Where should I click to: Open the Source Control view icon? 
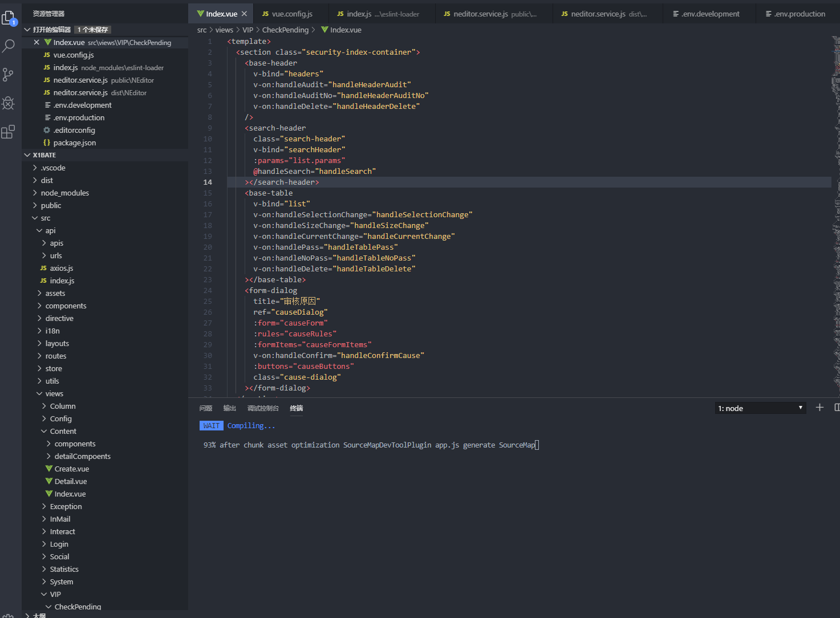click(9, 75)
